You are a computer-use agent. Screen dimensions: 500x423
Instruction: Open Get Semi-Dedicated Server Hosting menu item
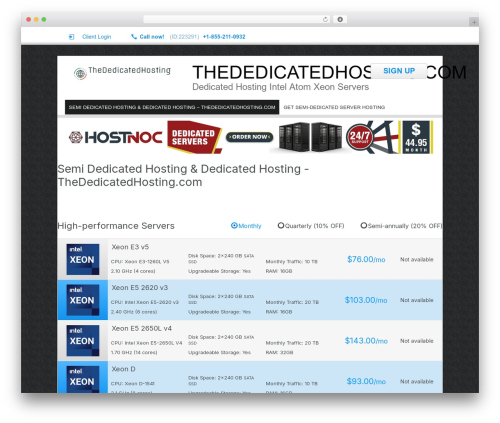(334, 107)
